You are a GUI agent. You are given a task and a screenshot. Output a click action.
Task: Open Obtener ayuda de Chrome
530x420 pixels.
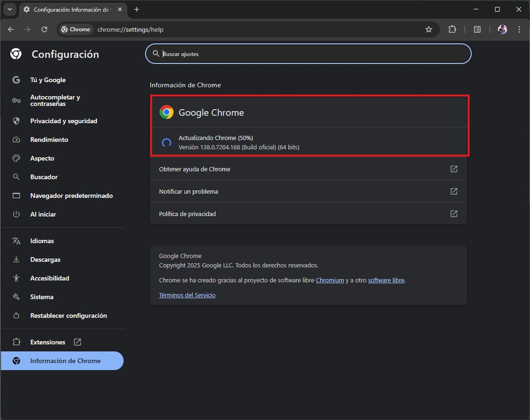308,169
